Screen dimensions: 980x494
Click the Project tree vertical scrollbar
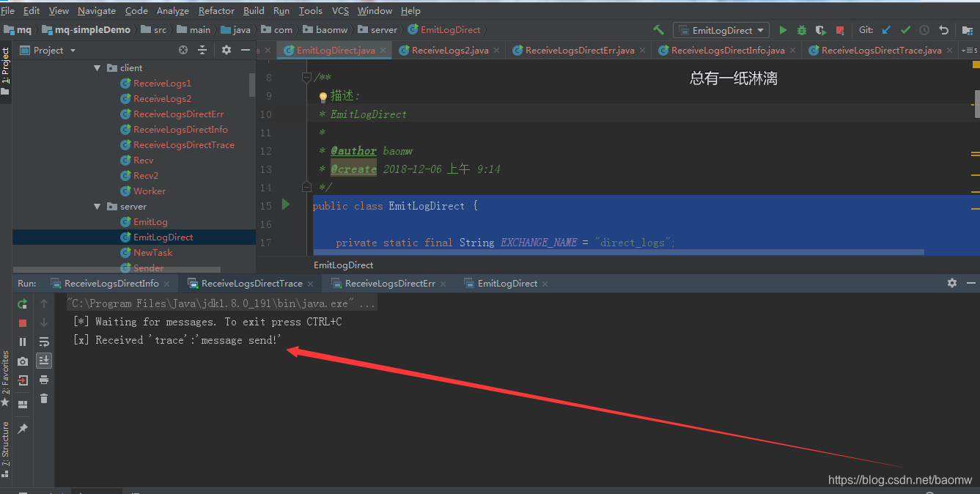252,85
